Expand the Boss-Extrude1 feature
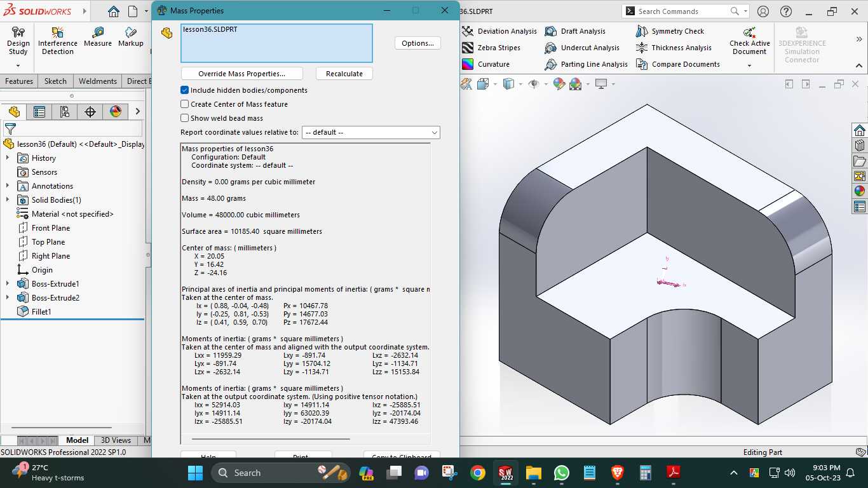The image size is (868, 488). pyautogui.click(x=8, y=284)
